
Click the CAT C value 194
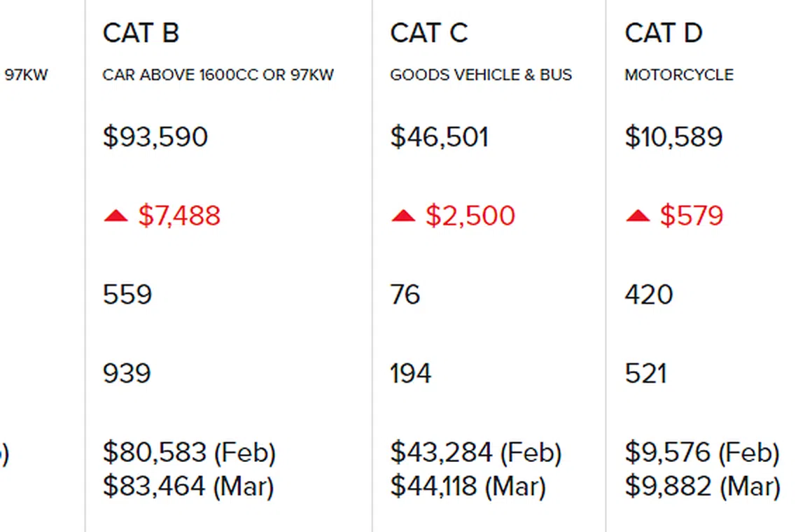click(411, 374)
